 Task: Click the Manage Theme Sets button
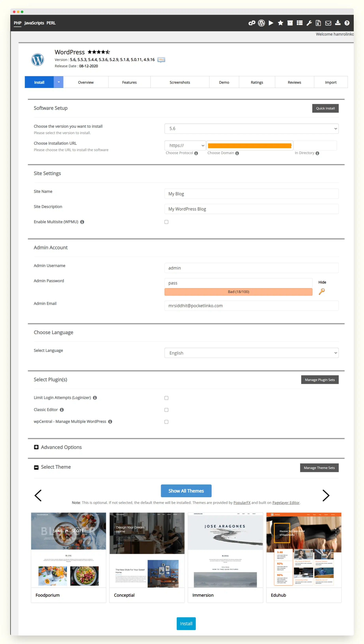click(319, 468)
